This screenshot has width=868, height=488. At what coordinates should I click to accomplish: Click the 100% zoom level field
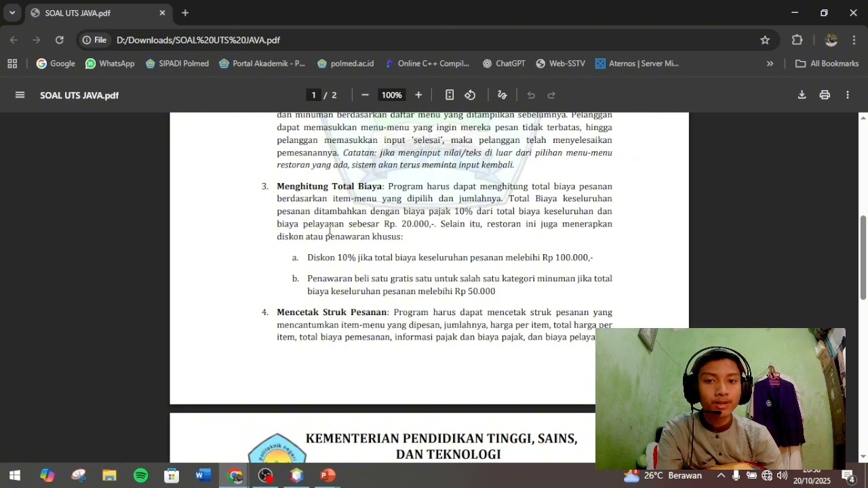click(391, 95)
